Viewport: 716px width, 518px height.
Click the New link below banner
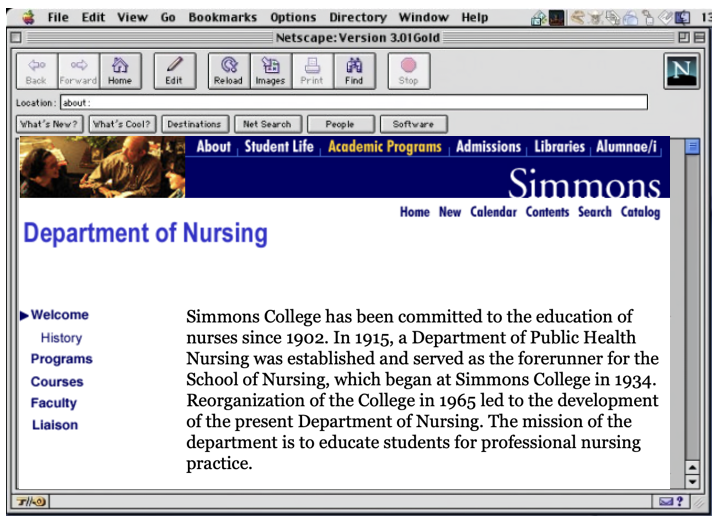pos(450,212)
